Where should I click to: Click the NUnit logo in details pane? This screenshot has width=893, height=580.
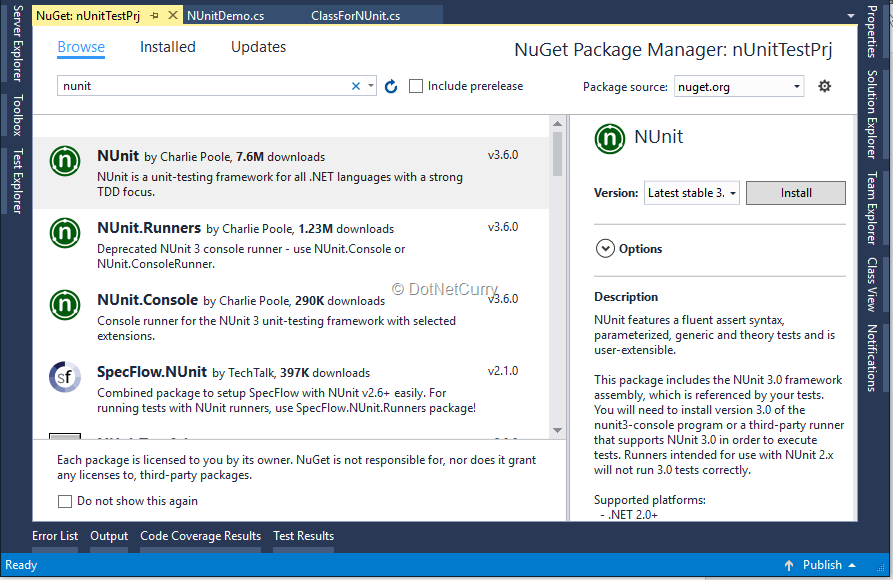coord(610,139)
